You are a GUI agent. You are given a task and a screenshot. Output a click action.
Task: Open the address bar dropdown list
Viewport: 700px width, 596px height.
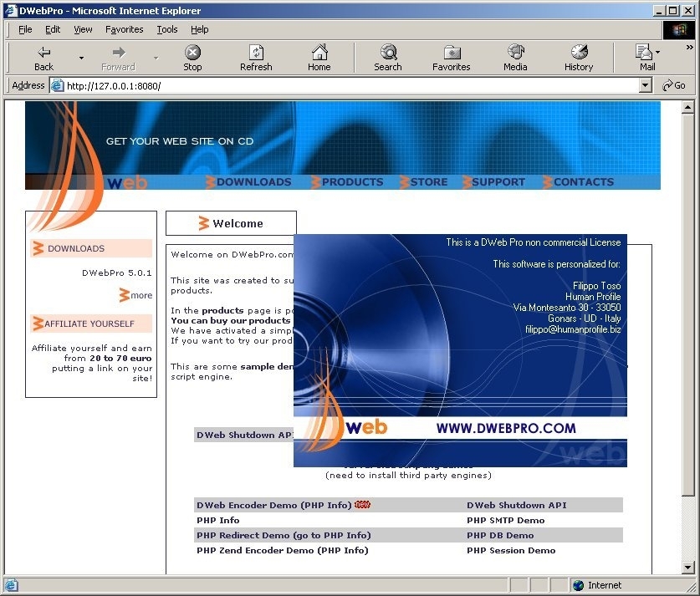click(x=645, y=85)
